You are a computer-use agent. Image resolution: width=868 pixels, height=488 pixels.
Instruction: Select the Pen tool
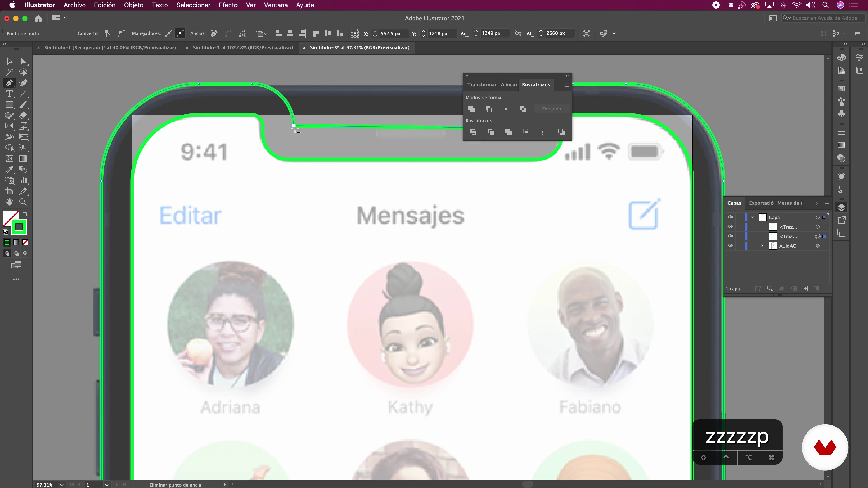9,83
